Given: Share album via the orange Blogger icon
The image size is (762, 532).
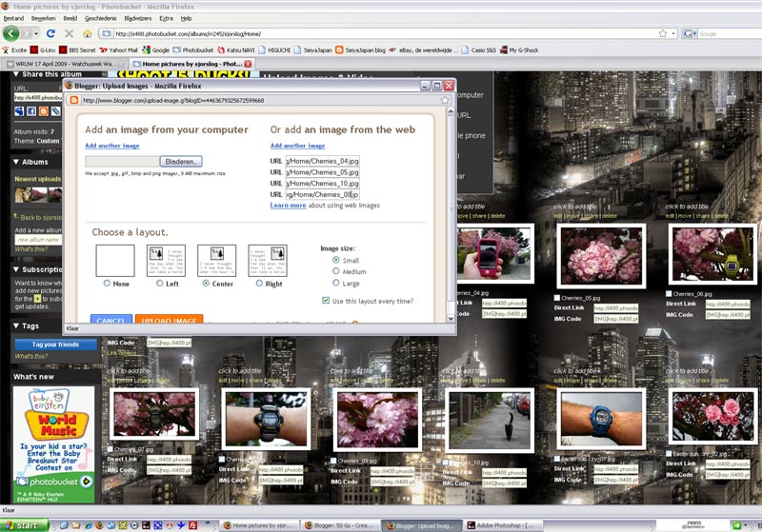Looking at the screenshot, I should pyautogui.click(x=43, y=111).
